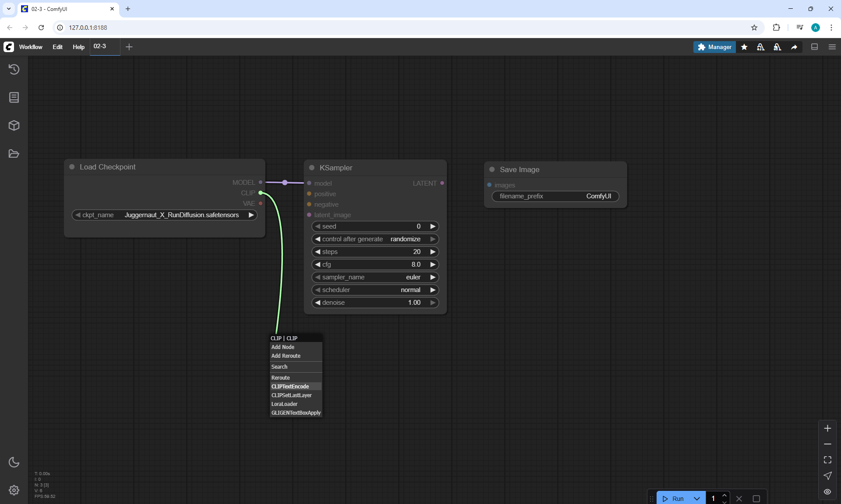This screenshot has height=504, width=841.
Task: Click the denoise value slider
Action: (375, 303)
